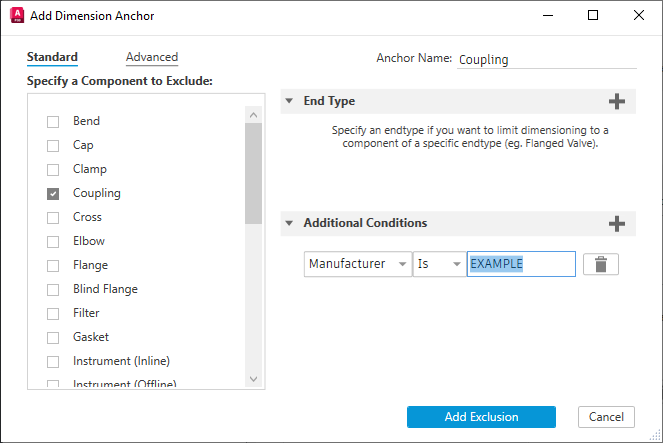Click the component list scroll down arrow
The image size is (663, 443).
point(253,379)
